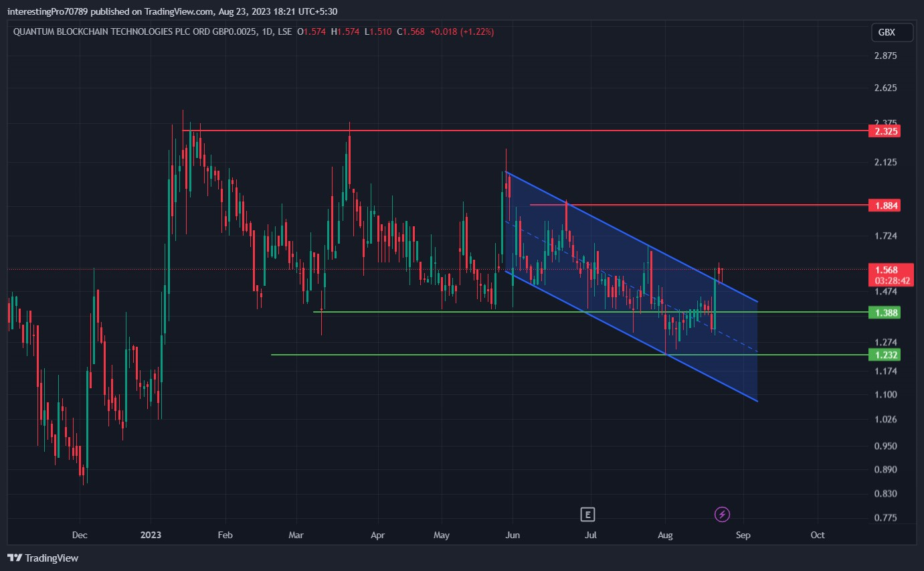924x571 pixels.
Task: Select the green 1.232 price label
Action: (x=883, y=355)
